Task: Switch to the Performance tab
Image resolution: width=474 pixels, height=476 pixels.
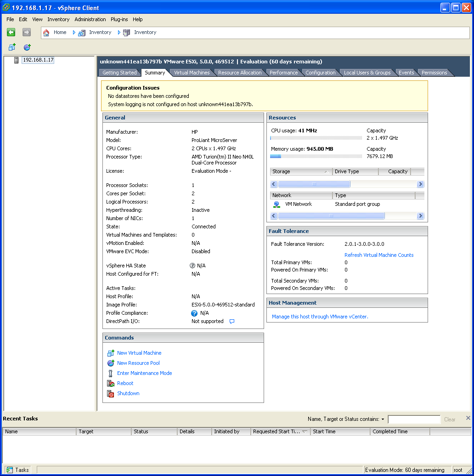Action: click(284, 73)
